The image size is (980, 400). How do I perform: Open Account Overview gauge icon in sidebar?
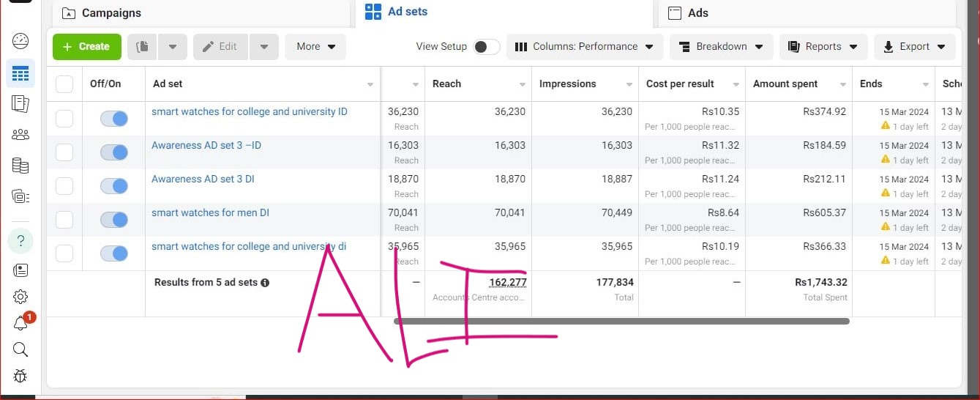[x=20, y=41]
